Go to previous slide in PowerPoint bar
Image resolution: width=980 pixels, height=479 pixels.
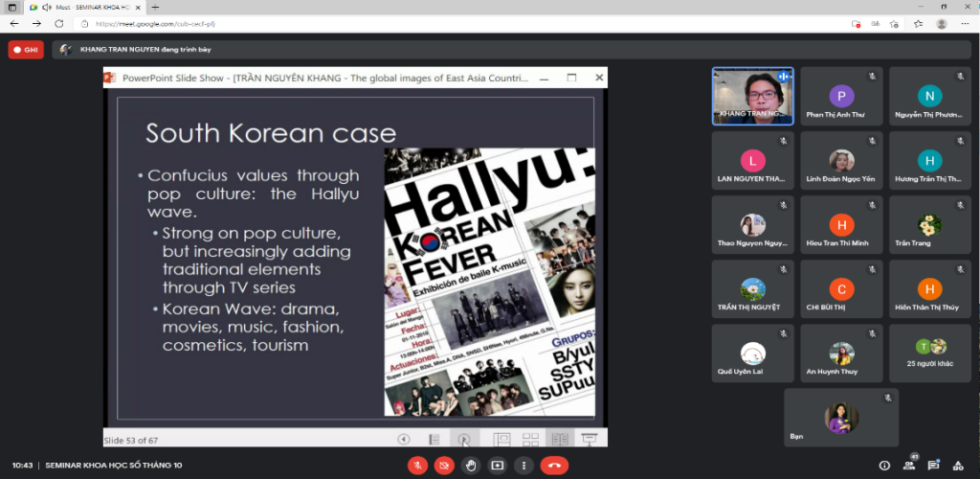[404, 440]
